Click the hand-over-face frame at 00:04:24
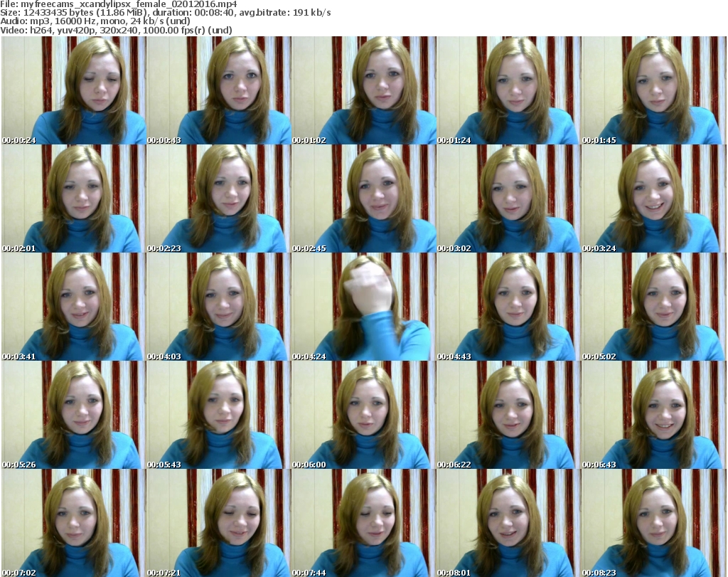This screenshot has width=728, height=577. pyautogui.click(x=363, y=307)
